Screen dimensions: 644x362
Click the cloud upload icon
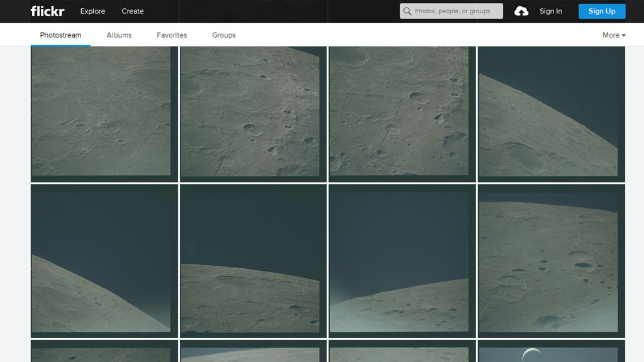pyautogui.click(x=521, y=11)
